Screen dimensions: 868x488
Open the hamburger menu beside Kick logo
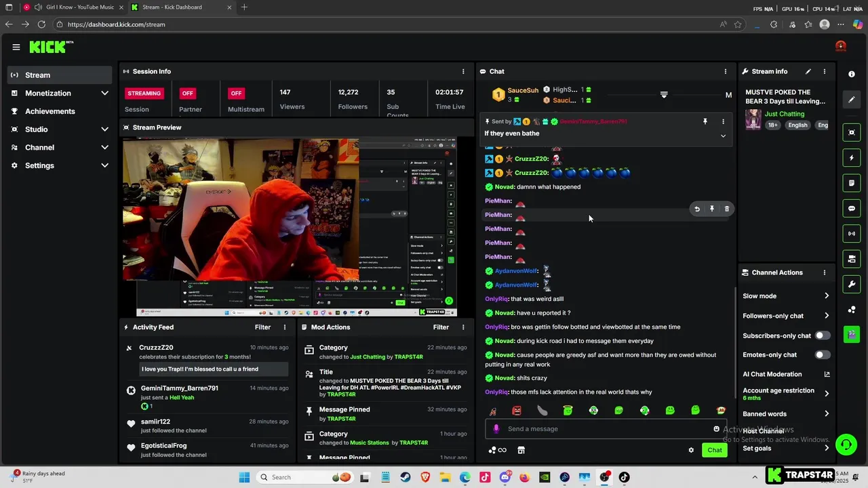(x=16, y=47)
